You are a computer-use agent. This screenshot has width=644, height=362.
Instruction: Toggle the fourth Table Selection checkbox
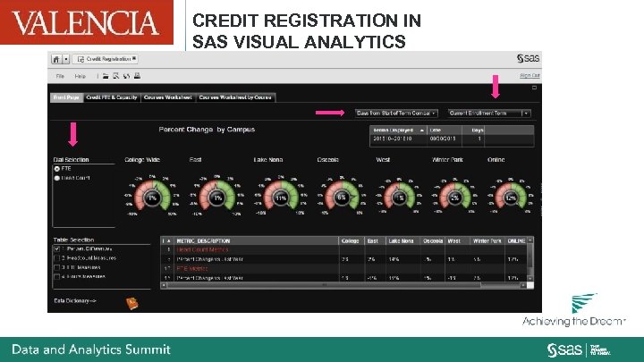pyautogui.click(x=57, y=276)
